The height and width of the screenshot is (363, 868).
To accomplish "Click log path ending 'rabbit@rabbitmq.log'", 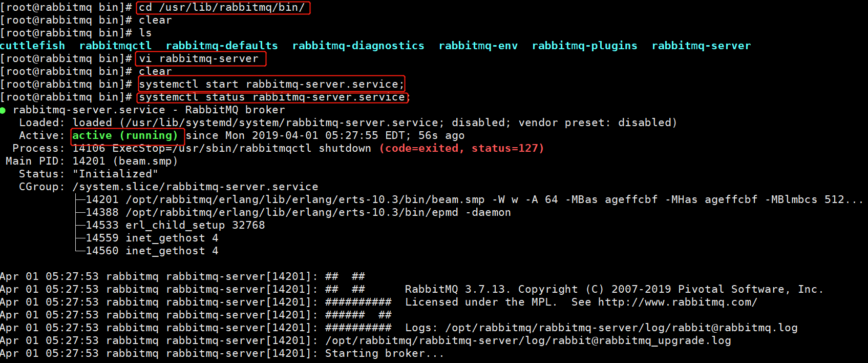I will click(x=621, y=328).
